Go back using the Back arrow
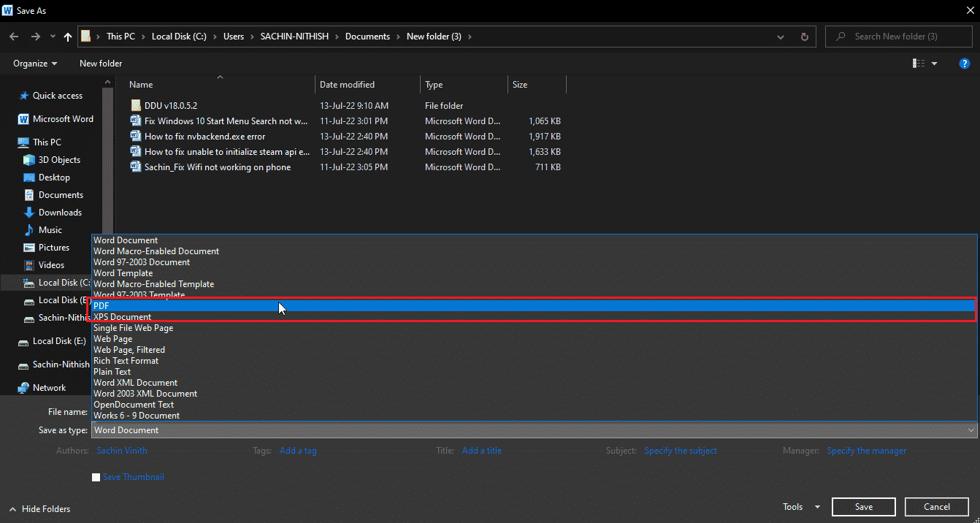 [14, 37]
